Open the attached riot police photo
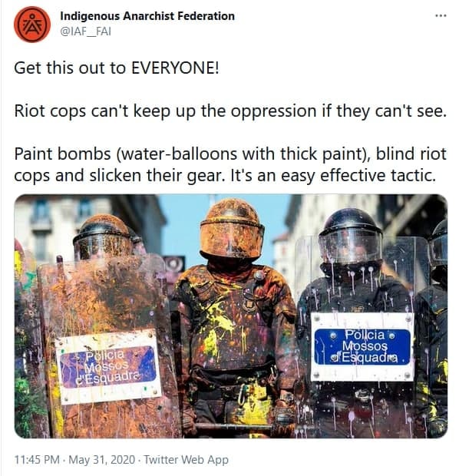The image size is (459, 476). click(231, 316)
